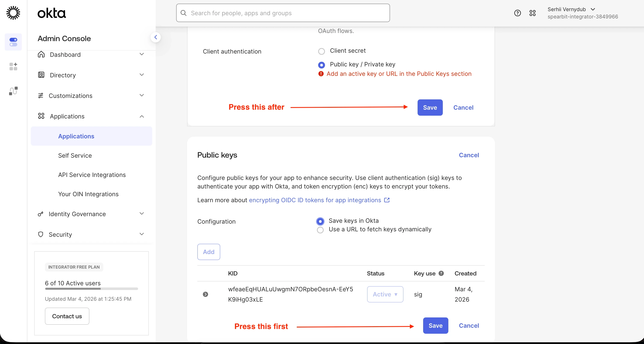
Task: Click the help question mark icon
Action: pyautogui.click(x=517, y=13)
